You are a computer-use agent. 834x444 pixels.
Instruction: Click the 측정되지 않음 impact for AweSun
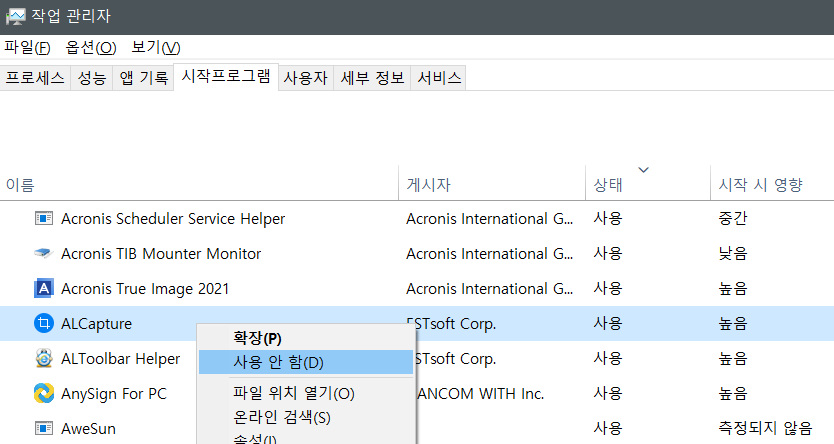click(765, 428)
